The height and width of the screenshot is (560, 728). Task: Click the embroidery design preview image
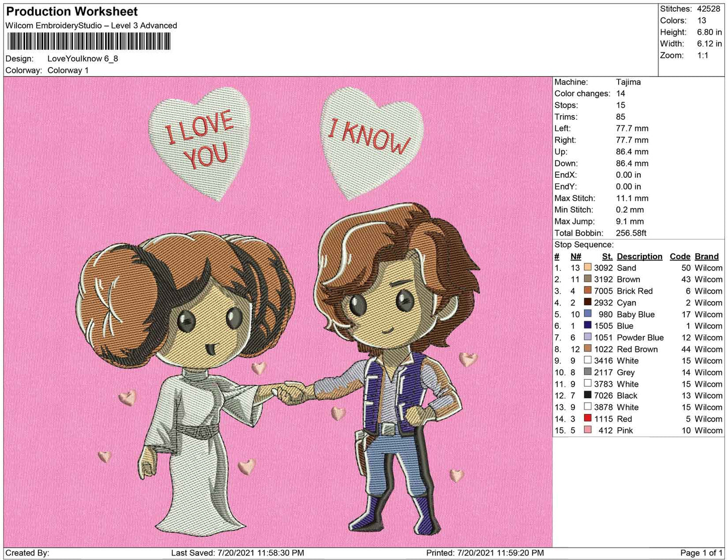[x=278, y=312]
